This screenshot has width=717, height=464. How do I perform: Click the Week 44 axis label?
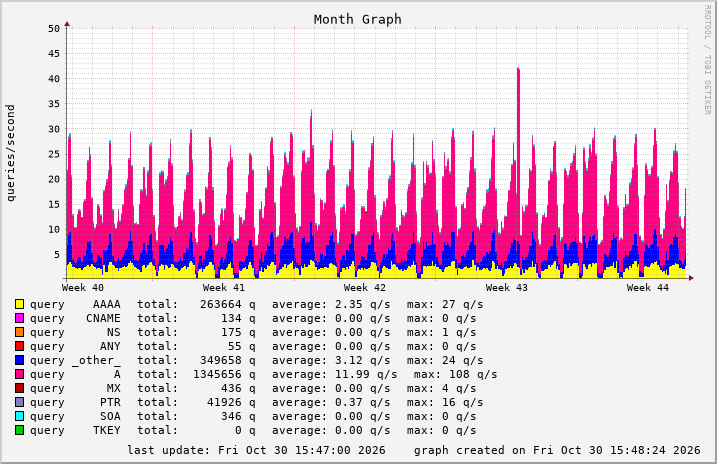pos(647,288)
